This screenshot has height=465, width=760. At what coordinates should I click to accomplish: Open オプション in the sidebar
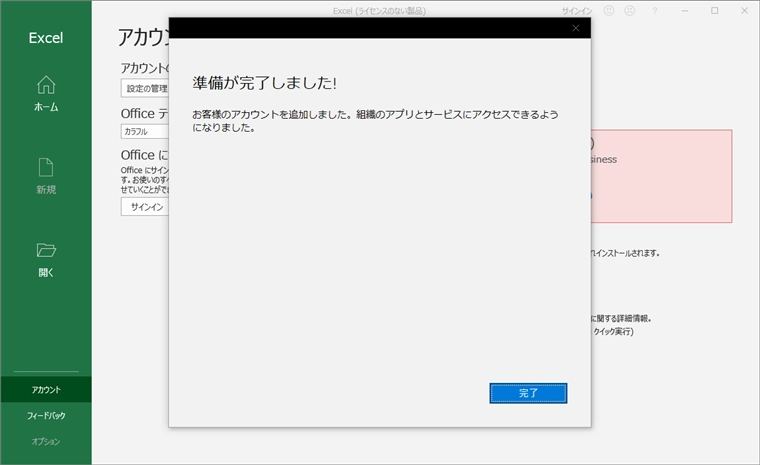46,441
